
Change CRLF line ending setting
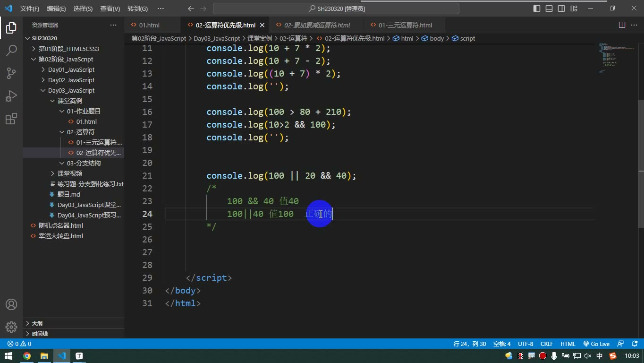[x=547, y=344]
